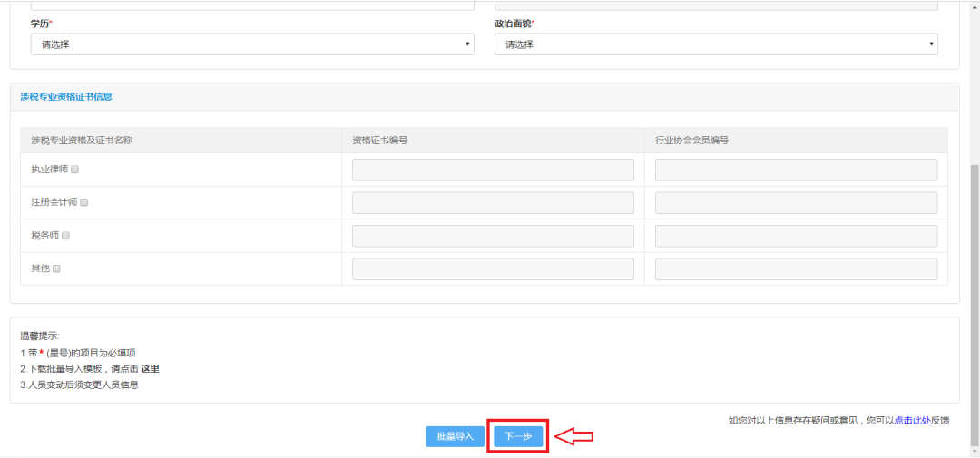Focus 税务师 资格证书编号 field
Image resolution: width=980 pixels, height=458 pixels.
[493, 236]
